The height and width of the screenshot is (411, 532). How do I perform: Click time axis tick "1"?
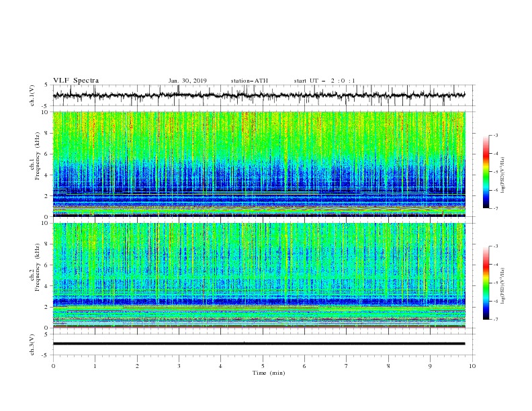click(x=95, y=366)
